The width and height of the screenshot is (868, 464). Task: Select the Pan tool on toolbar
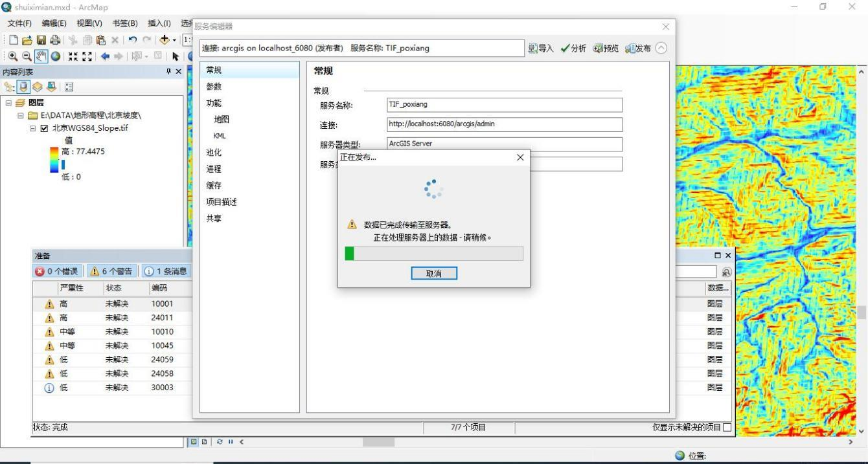coord(41,56)
